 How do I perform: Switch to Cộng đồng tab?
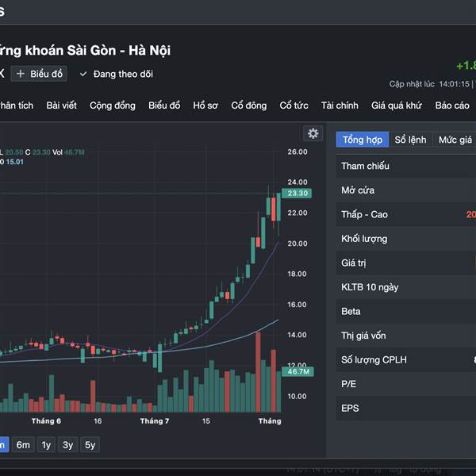click(x=113, y=106)
